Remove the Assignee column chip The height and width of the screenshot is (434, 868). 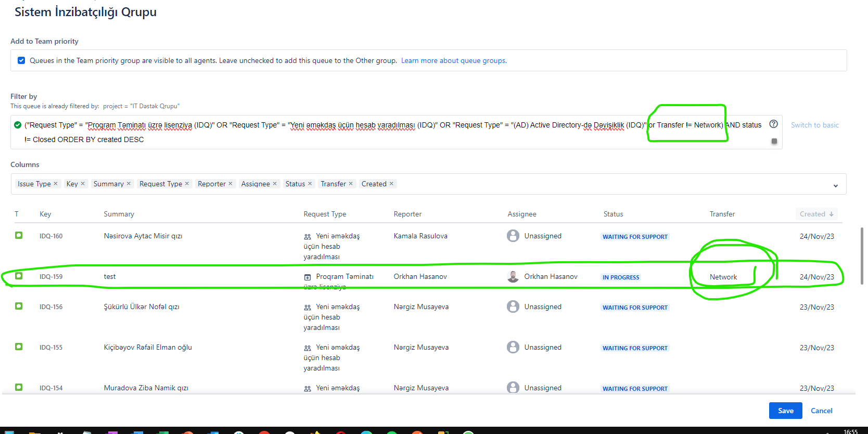(275, 184)
